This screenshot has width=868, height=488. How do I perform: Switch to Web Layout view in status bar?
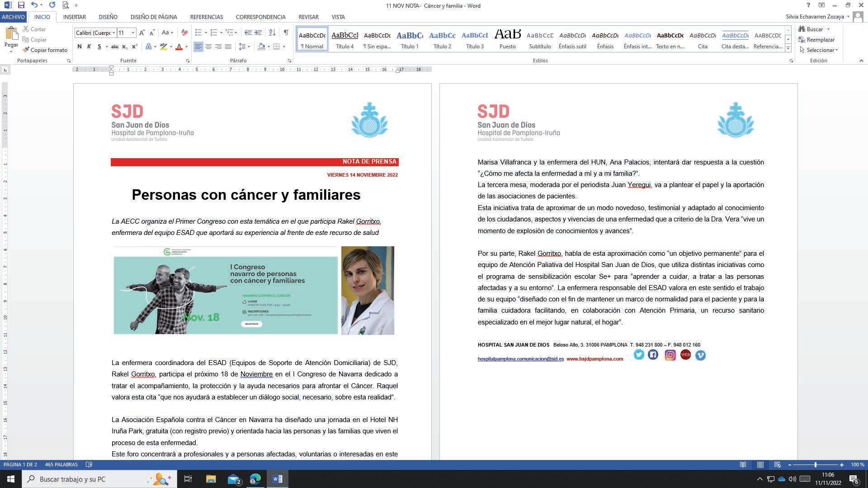click(x=778, y=465)
